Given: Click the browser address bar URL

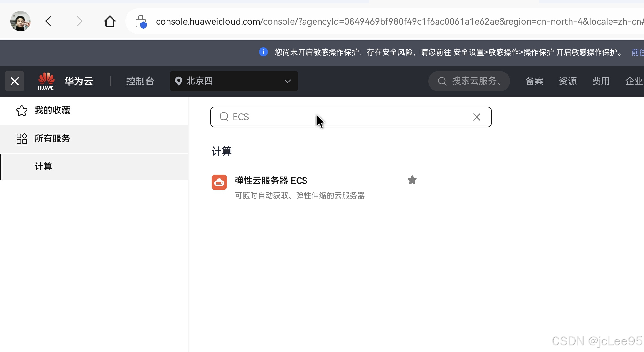Looking at the screenshot, I should (384, 21).
